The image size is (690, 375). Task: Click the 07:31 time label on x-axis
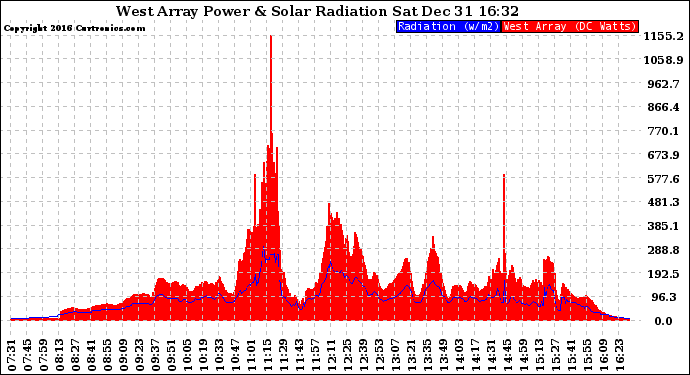click(12, 355)
